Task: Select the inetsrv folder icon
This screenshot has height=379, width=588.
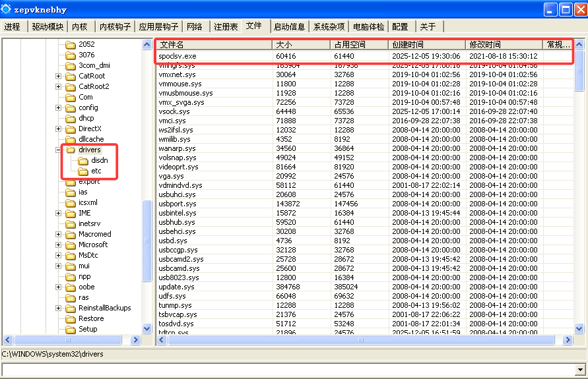Action: [x=70, y=223]
